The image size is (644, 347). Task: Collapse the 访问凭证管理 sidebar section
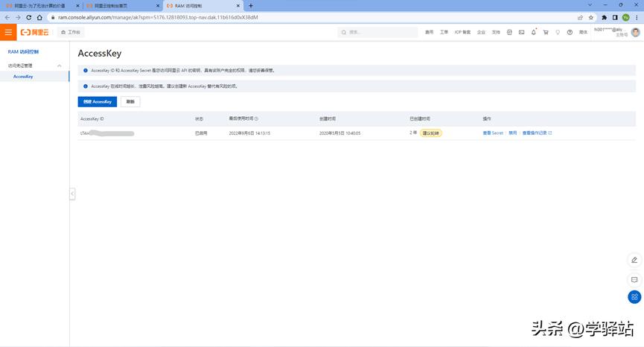(x=60, y=66)
